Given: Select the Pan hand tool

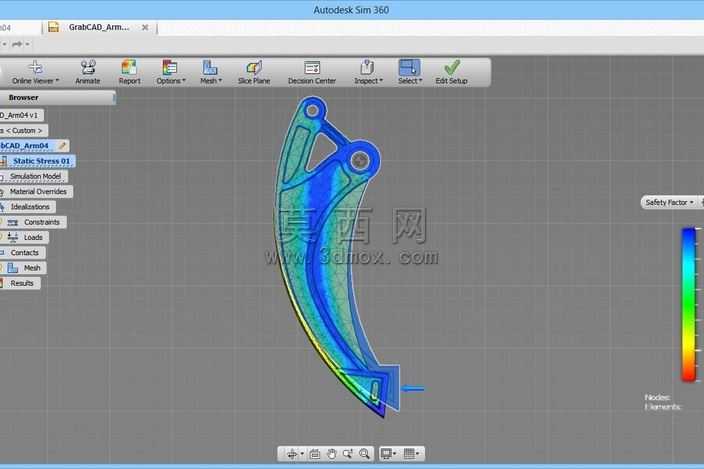Looking at the screenshot, I should tap(331, 454).
